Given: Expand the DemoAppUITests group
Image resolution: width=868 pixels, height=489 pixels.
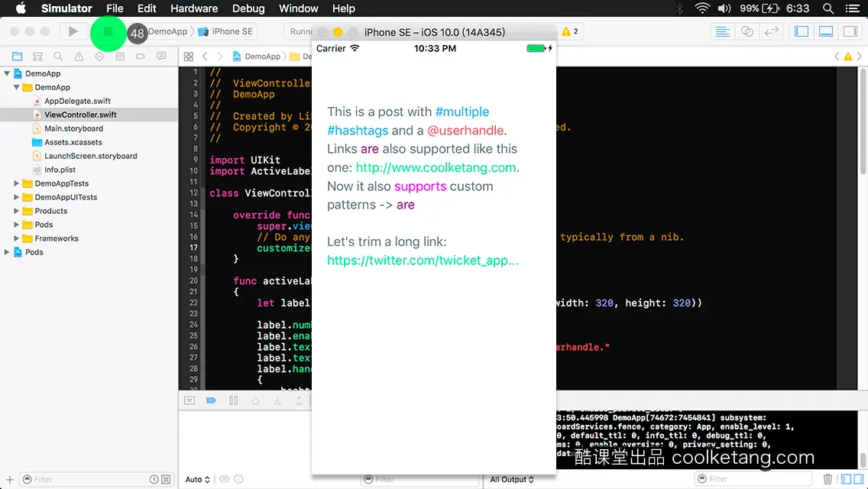Looking at the screenshot, I should [x=17, y=197].
